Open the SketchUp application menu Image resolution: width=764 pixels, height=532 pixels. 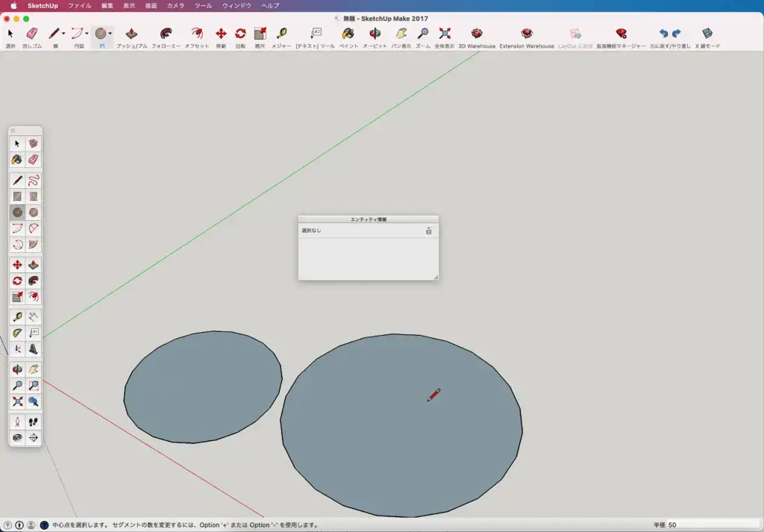click(x=43, y=5)
